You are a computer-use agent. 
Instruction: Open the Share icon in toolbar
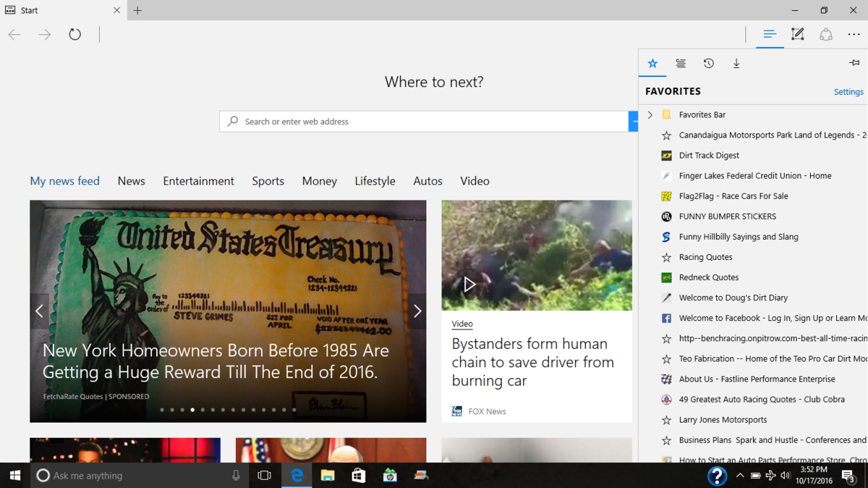click(x=825, y=35)
